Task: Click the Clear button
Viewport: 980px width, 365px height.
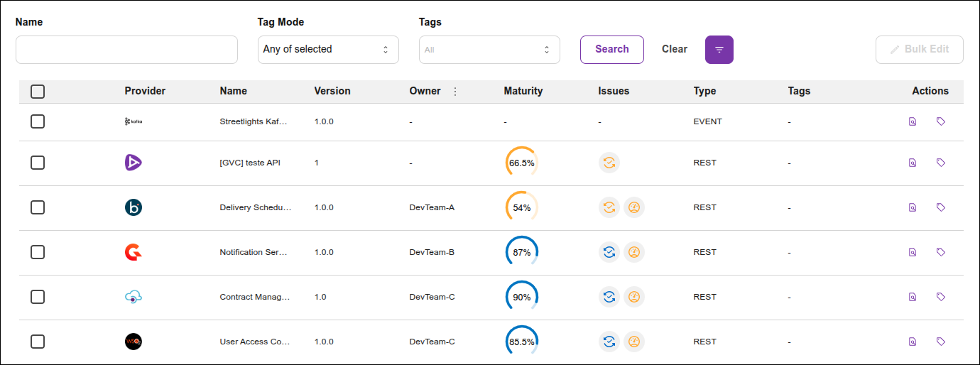Action: pos(675,50)
